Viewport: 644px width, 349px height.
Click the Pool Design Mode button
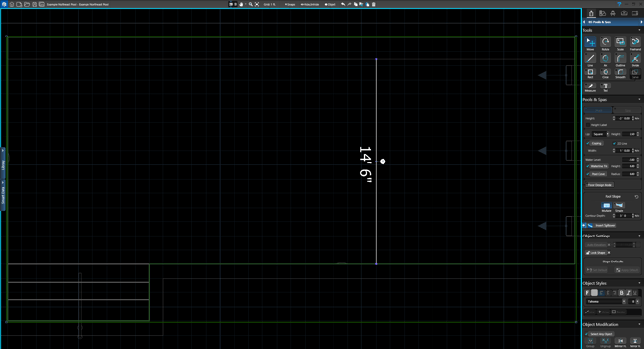[600, 185]
